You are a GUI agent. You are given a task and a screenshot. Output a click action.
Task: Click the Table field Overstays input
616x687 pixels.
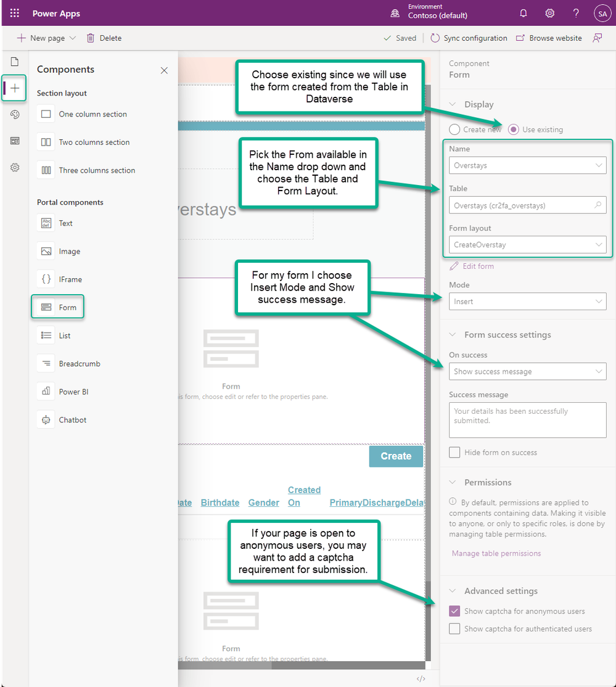[x=527, y=205]
